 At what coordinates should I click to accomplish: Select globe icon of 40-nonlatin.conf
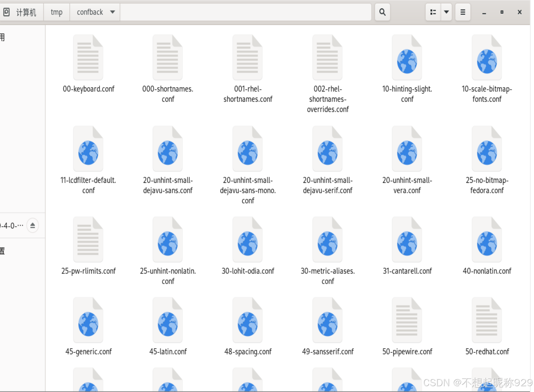pos(487,239)
